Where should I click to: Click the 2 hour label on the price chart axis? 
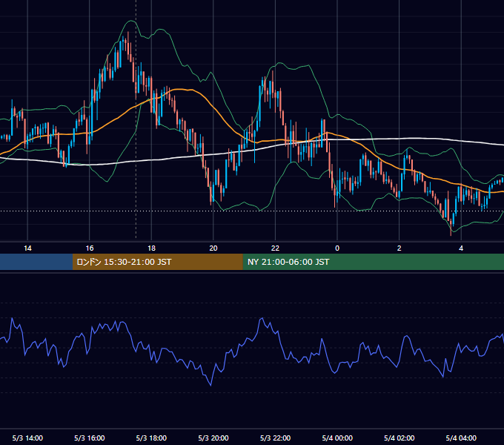coord(399,248)
